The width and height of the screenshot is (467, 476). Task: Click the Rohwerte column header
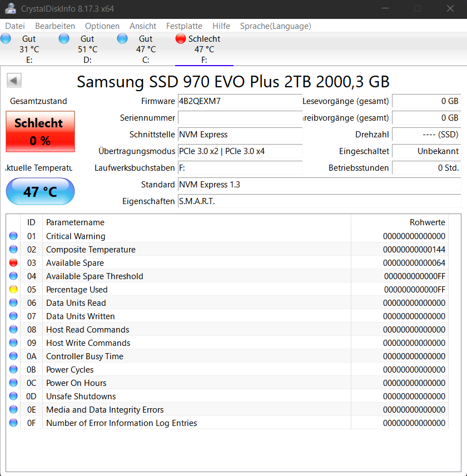[400, 222]
